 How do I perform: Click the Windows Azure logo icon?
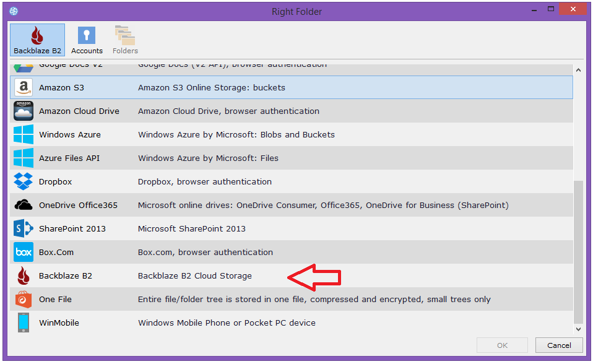[x=24, y=135]
